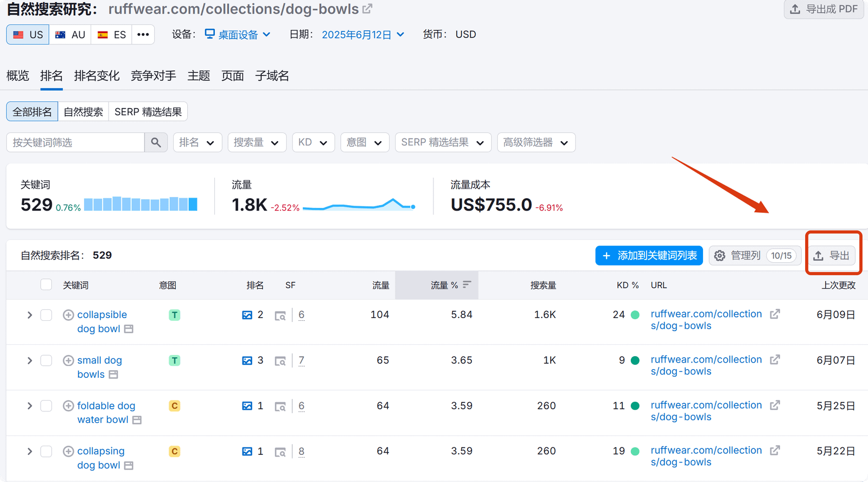The width and height of the screenshot is (868, 482).
Task: Click the plus icon next to foldable dog water bowl
Action: pyautogui.click(x=68, y=406)
